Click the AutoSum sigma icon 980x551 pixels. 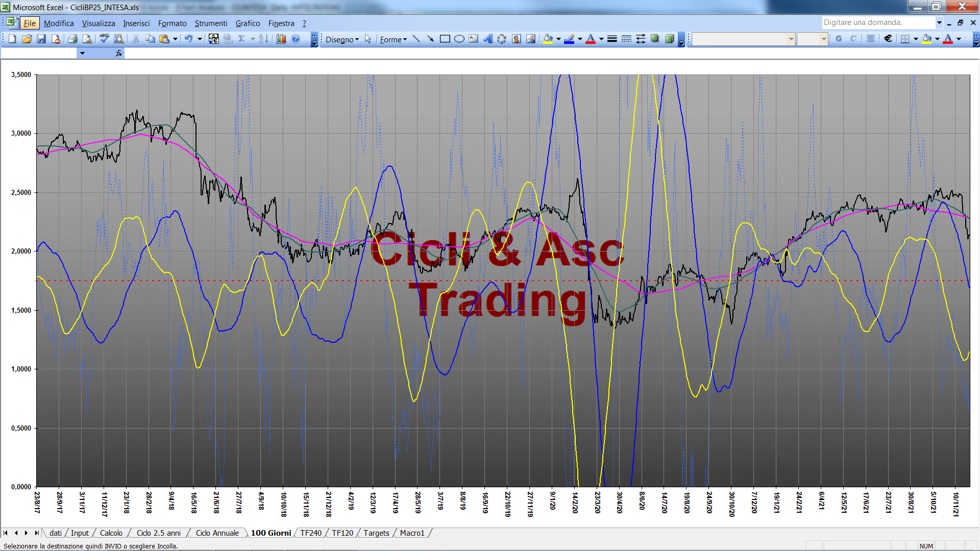242,39
